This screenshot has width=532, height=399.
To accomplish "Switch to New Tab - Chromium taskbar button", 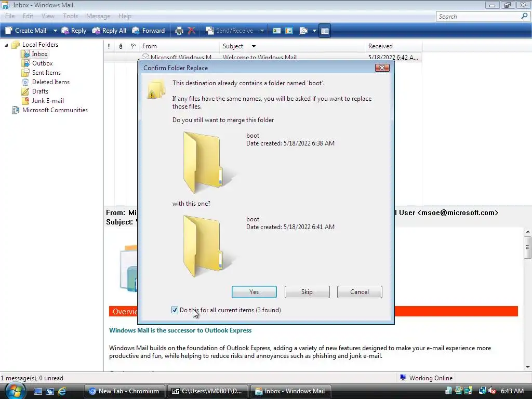I will 124,391.
